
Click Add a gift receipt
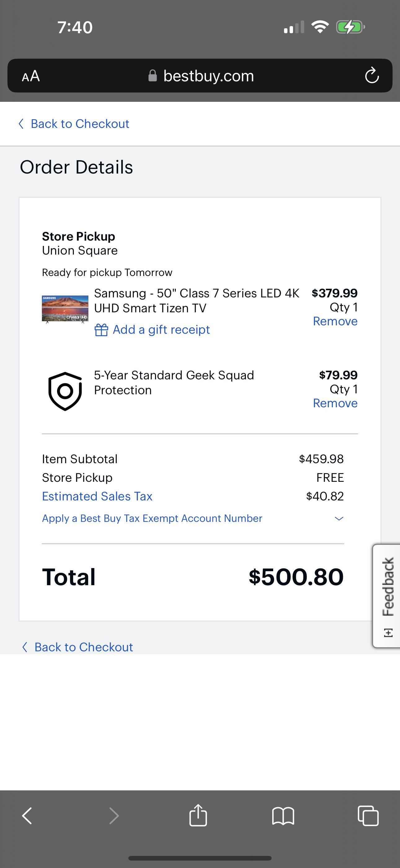161,330
